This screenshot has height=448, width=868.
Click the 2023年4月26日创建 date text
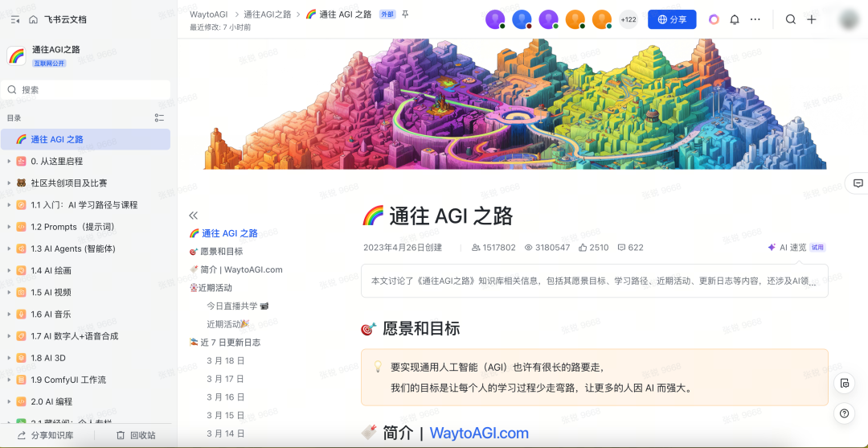403,248
